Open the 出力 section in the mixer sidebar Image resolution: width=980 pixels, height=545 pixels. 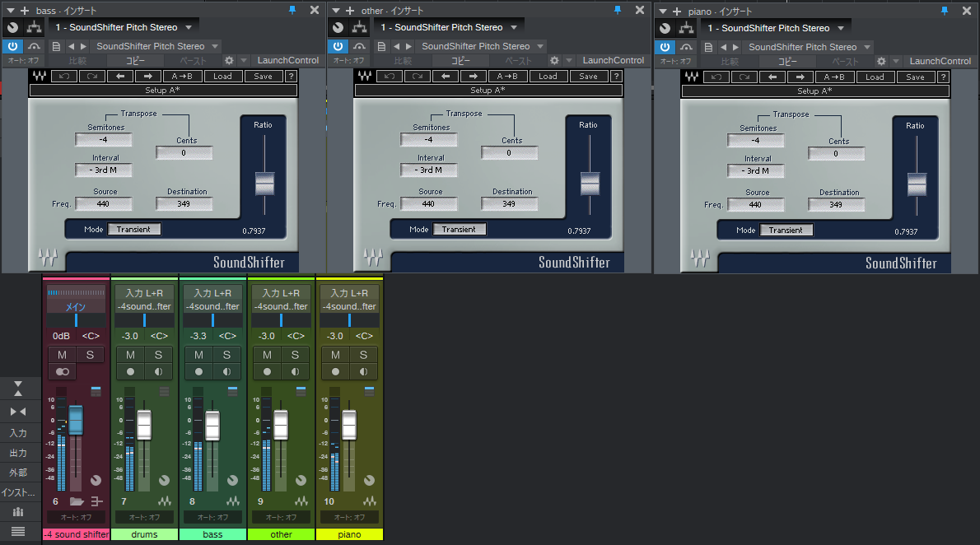pos(18,453)
